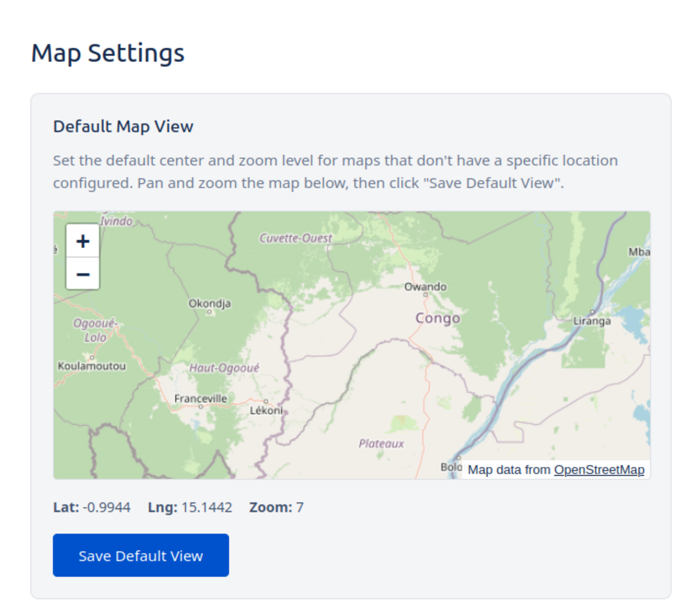Click the Cuvette-Ouest region label
Image resolution: width=700 pixels, height=614 pixels.
295,238
